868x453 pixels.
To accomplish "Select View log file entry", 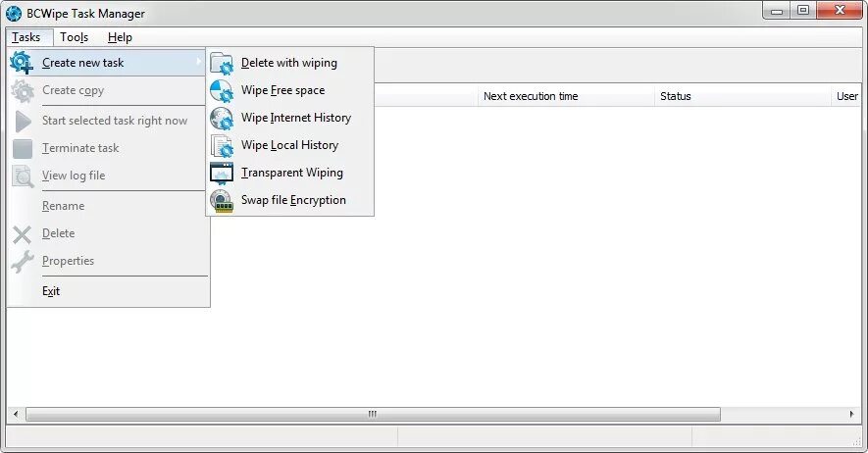I will 107,176.
